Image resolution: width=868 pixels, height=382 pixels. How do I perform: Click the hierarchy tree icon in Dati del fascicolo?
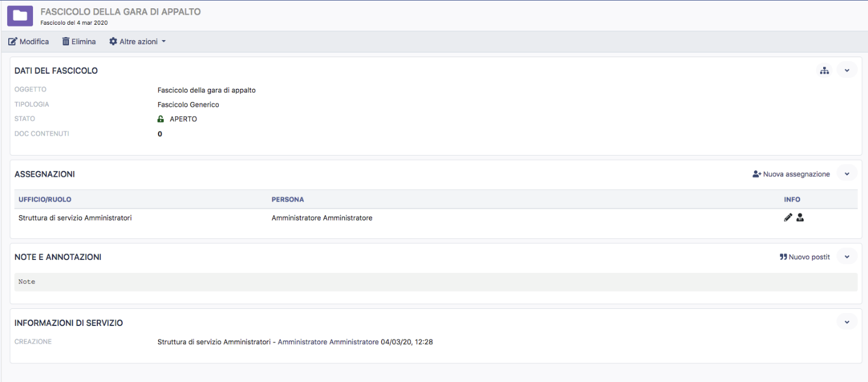(x=824, y=71)
